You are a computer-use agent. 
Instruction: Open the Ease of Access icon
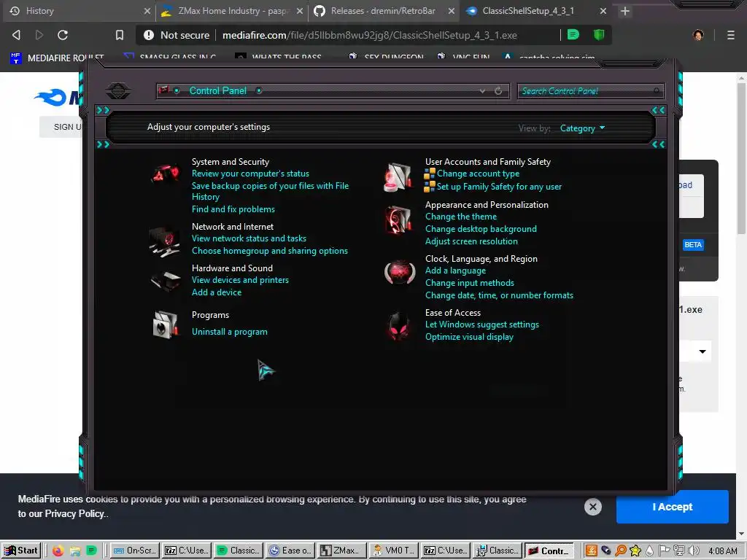coord(399,326)
